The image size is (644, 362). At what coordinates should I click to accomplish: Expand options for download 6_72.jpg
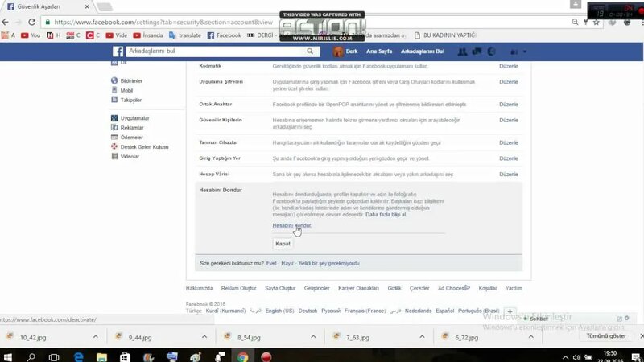pyautogui.click(x=530, y=337)
